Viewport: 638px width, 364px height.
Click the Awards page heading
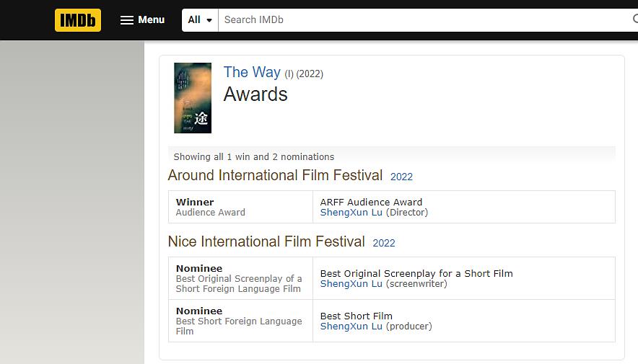click(255, 94)
